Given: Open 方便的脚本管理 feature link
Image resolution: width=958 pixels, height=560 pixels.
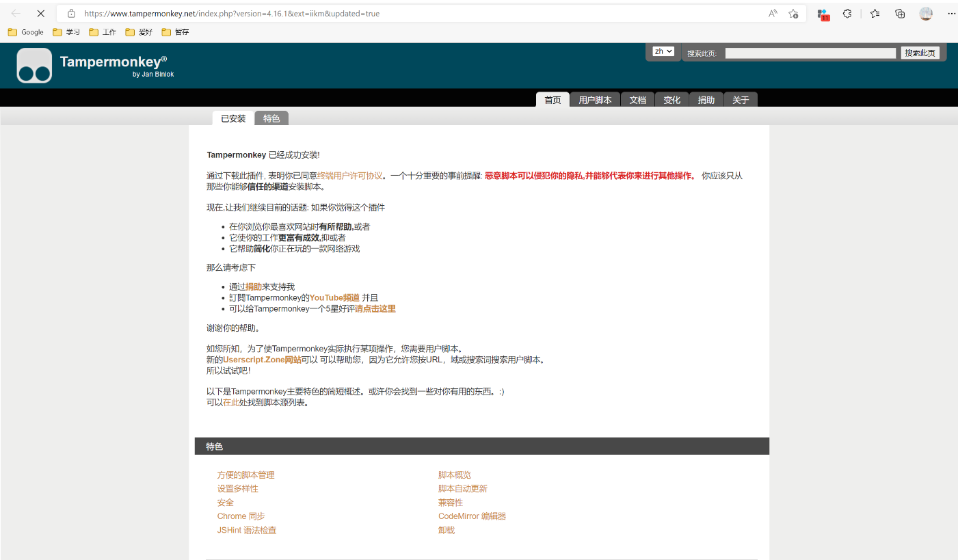Looking at the screenshot, I should click(x=246, y=475).
